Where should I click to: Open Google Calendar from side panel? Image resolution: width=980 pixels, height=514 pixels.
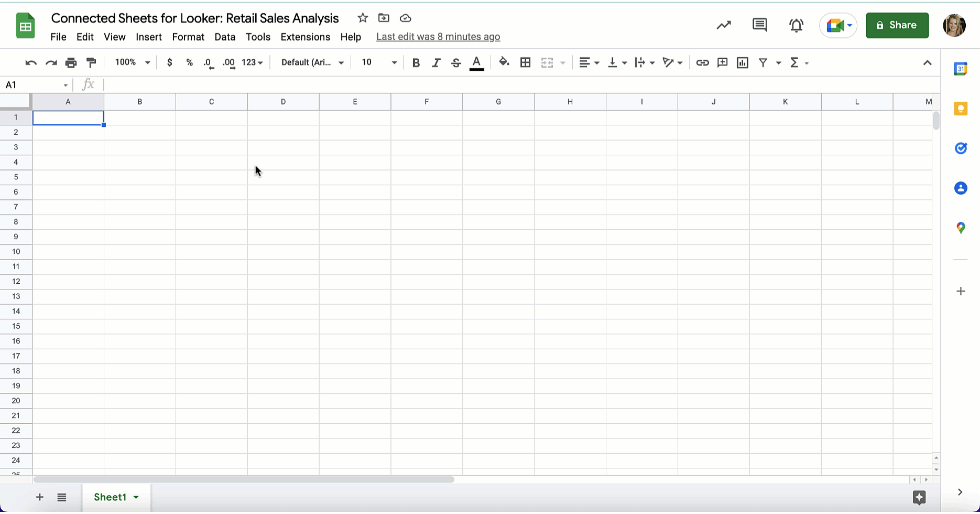(961, 68)
